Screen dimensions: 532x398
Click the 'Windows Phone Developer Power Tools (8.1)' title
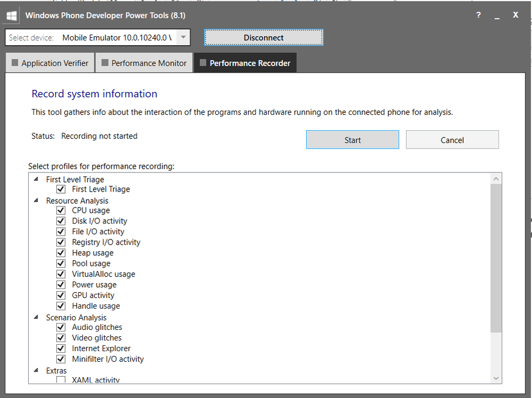[x=105, y=15]
